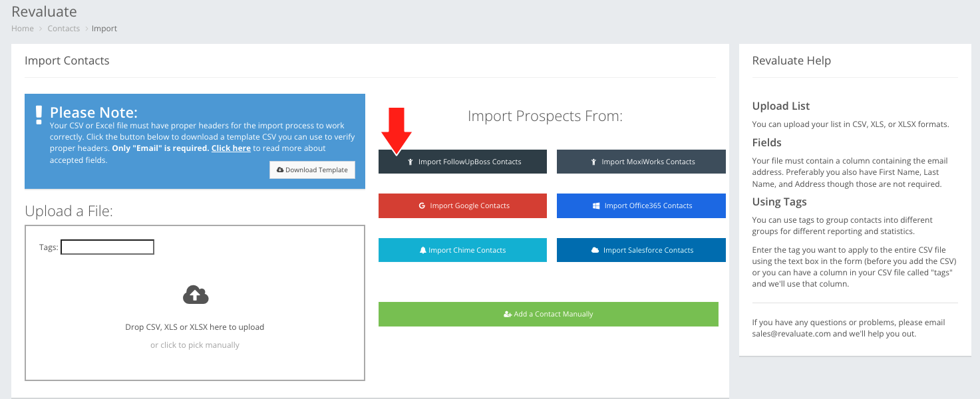This screenshot has width=980, height=399.
Task: Import Office365 Contacts
Action: tap(641, 205)
